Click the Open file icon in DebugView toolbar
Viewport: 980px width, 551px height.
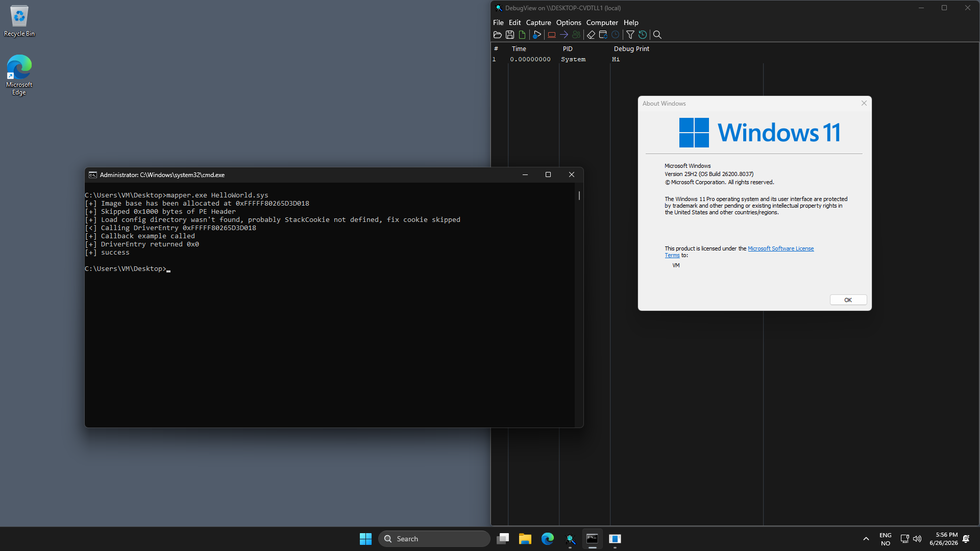point(498,35)
